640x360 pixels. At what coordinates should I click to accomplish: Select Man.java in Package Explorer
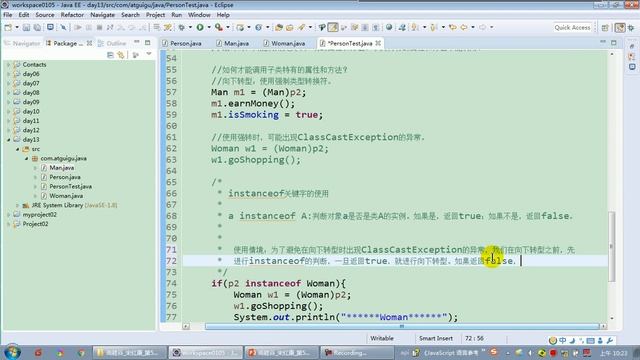click(x=62, y=168)
